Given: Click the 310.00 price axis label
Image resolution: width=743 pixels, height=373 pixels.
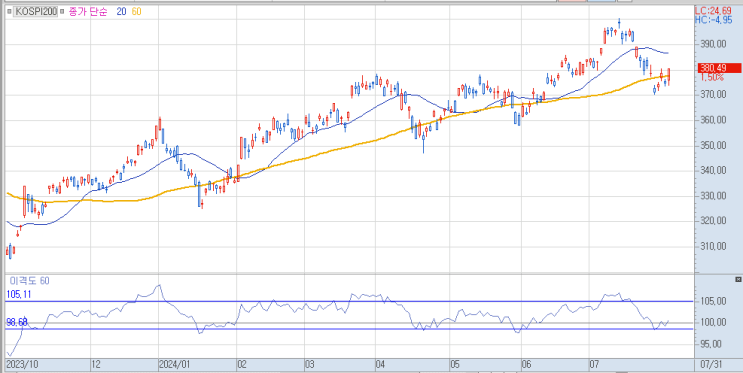Looking at the screenshot, I should [714, 246].
